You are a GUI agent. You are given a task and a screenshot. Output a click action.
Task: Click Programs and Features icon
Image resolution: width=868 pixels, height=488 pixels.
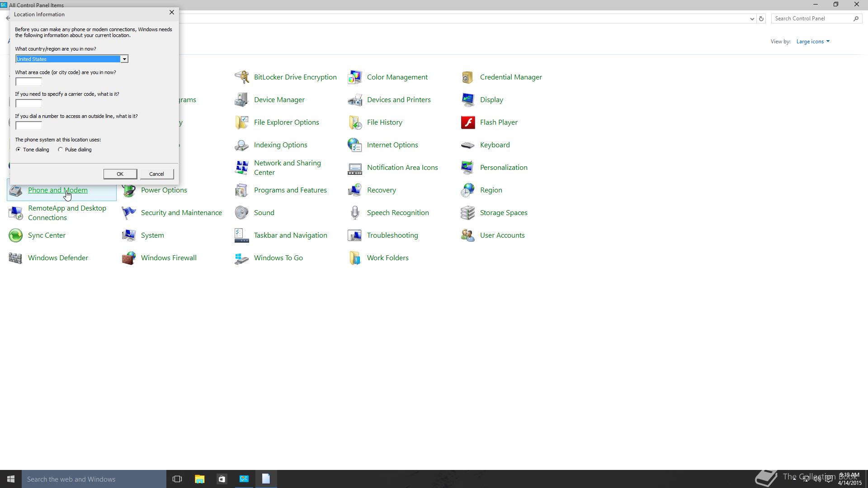pos(242,190)
